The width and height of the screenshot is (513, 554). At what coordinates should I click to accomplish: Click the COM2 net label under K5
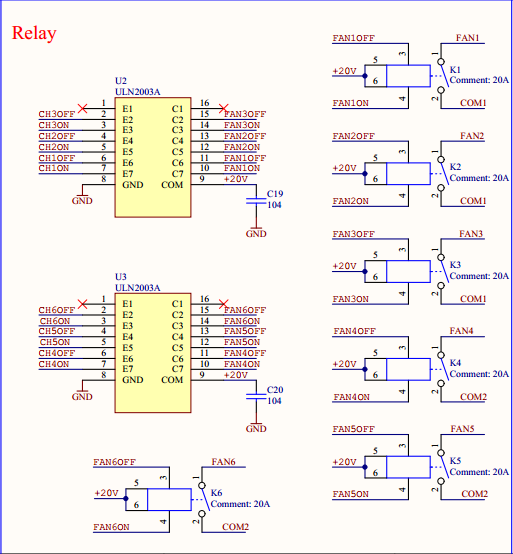474,494
